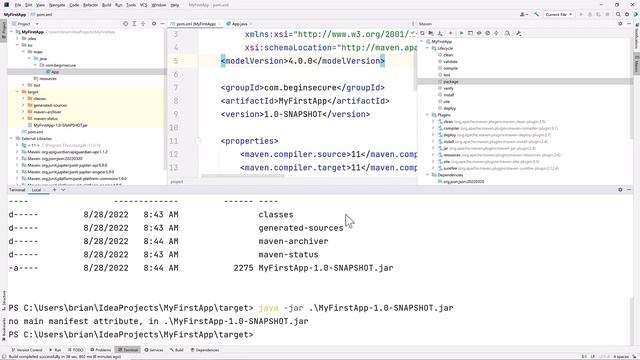Screen dimensions: 640x360
Task: Open the File menu
Action: click(x=18, y=5)
